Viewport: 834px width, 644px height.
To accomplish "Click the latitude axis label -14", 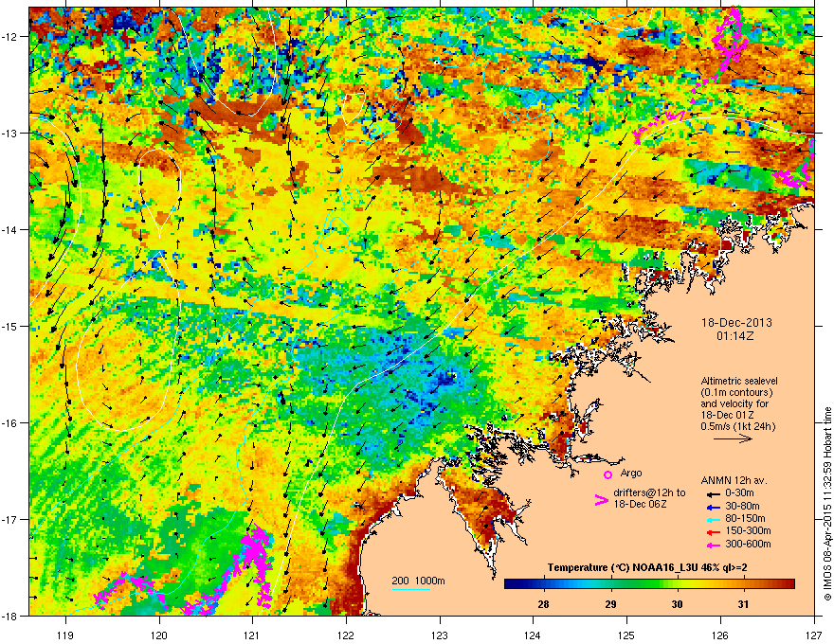I will (x=10, y=229).
